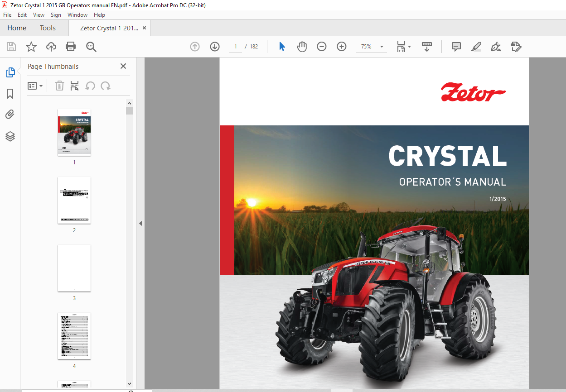
Task: Bookmark this file with the star icon
Action: [31, 47]
